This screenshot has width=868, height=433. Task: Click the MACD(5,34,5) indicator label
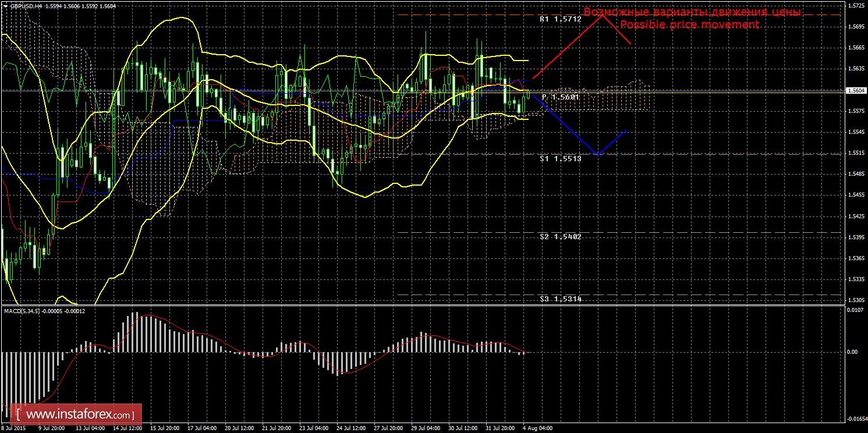tap(24, 311)
